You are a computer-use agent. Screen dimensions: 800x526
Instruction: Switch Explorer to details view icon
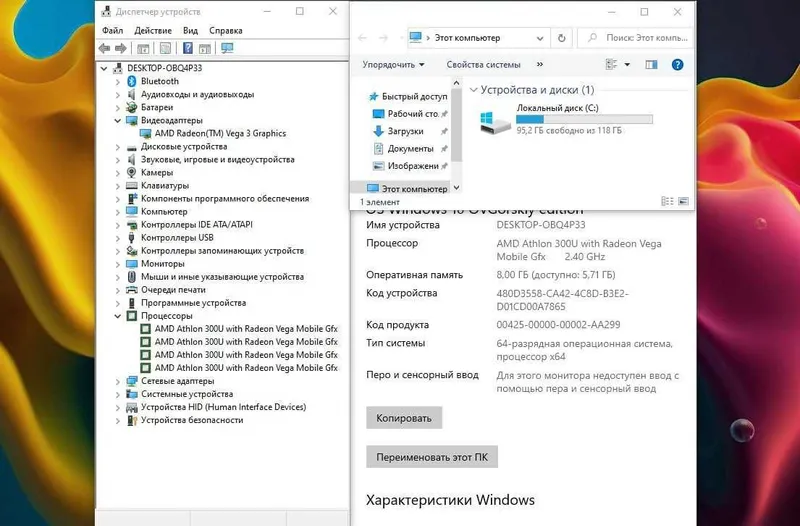click(667, 202)
